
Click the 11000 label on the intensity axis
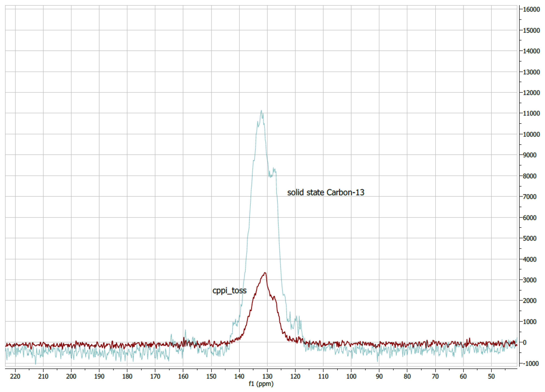tap(531, 113)
